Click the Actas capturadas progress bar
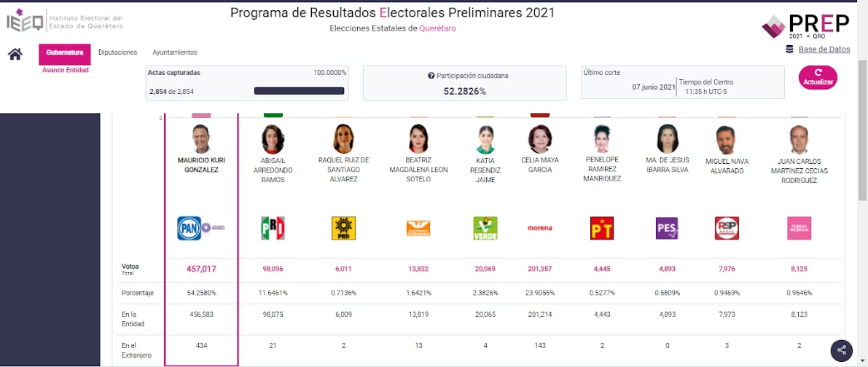868x367 pixels. [299, 91]
